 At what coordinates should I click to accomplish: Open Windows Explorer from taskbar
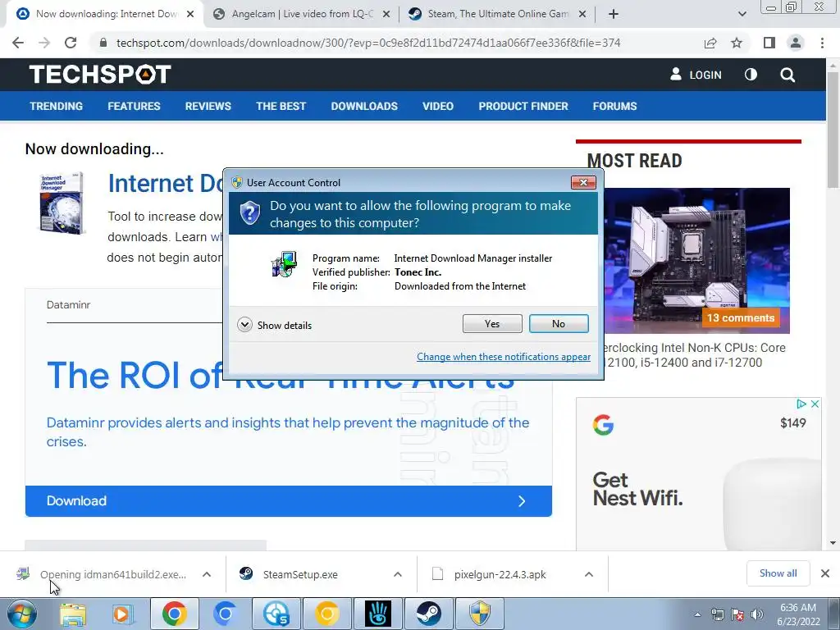(72, 614)
